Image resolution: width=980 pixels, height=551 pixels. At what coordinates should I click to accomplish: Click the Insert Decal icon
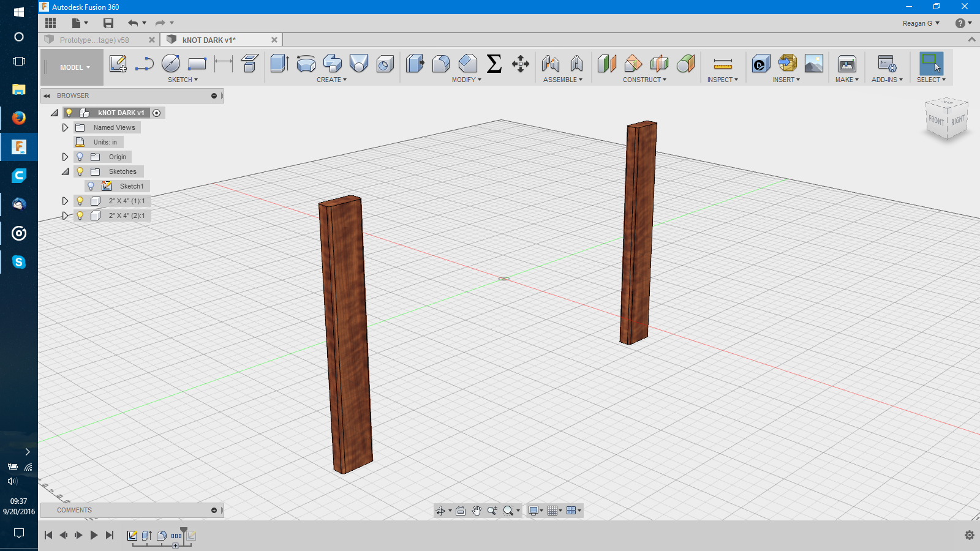(761, 64)
